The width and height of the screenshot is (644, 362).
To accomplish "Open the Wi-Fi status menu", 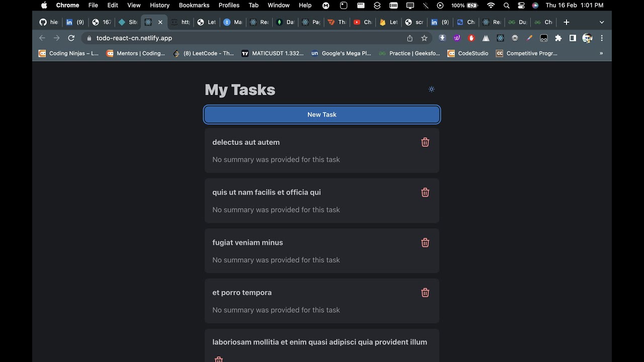I will pyautogui.click(x=491, y=5).
